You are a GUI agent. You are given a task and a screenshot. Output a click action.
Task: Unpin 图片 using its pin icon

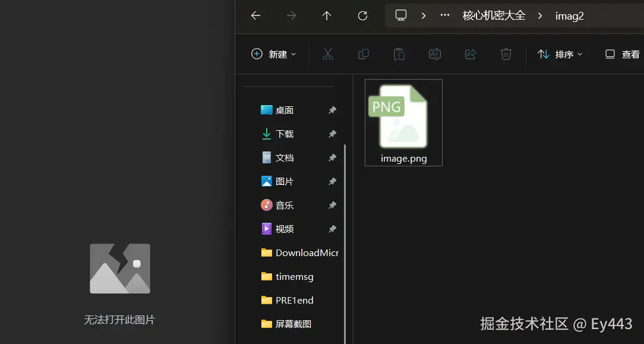click(x=332, y=181)
